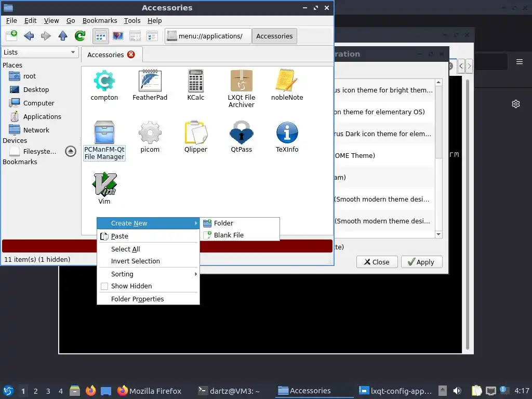The height and width of the screenshot is (399, 532).
Task: Open the Help menu
Action: click(154, 21)
